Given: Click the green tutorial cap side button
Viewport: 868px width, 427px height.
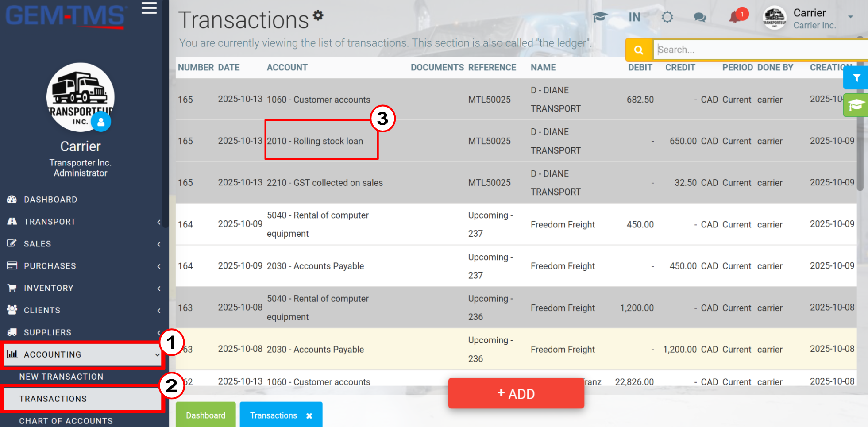Looking at the screenshot, I should click(856, 105).
